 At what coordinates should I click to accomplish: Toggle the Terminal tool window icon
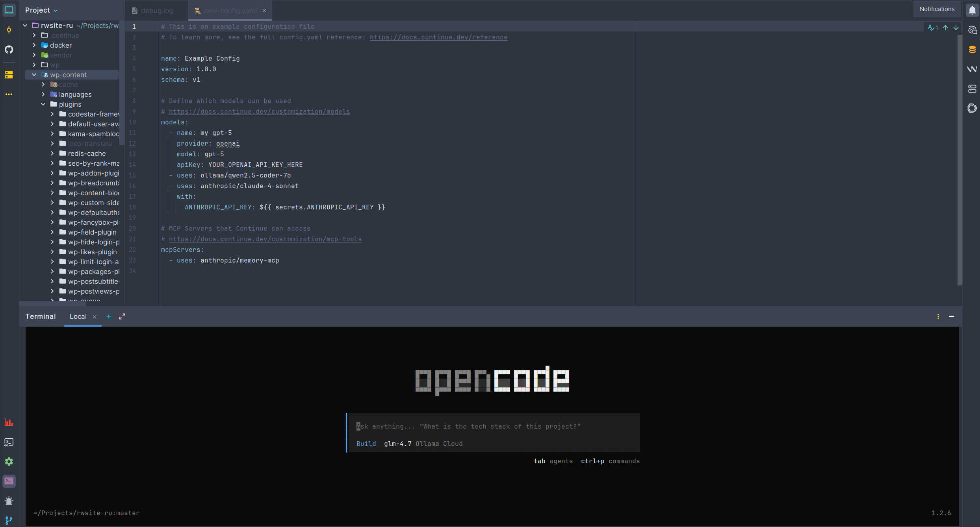point(9,481)
